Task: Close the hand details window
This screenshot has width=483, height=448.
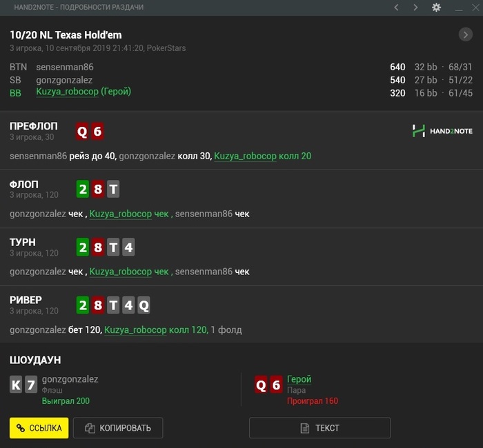Action: 476,8
